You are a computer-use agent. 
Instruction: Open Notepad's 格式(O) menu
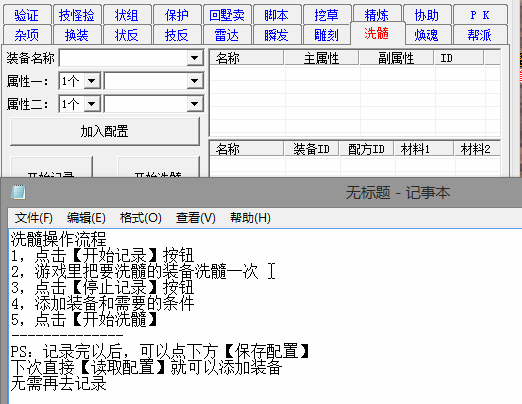141,218
